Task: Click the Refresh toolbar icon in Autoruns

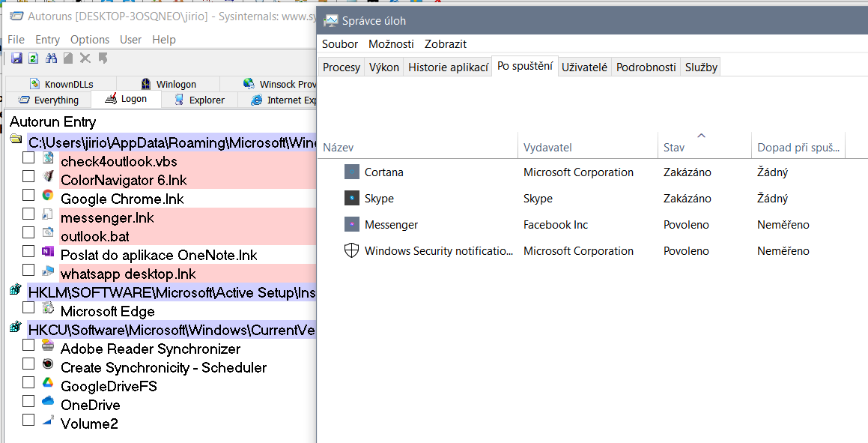Action: (x=33, y=58)
